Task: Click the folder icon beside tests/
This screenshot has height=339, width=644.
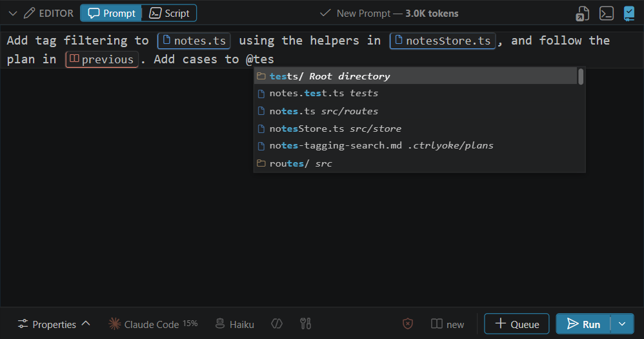Action: (x=261, y=76)
